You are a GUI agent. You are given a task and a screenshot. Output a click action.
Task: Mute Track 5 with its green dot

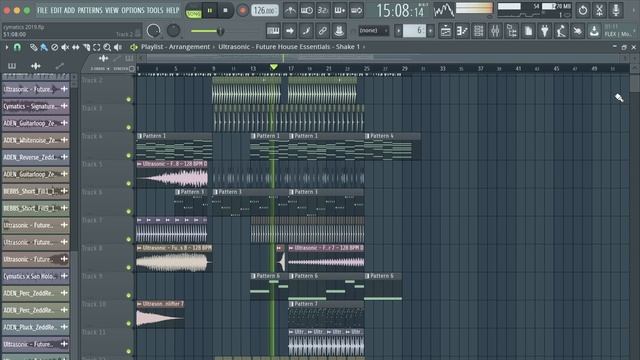coord(129,183)
